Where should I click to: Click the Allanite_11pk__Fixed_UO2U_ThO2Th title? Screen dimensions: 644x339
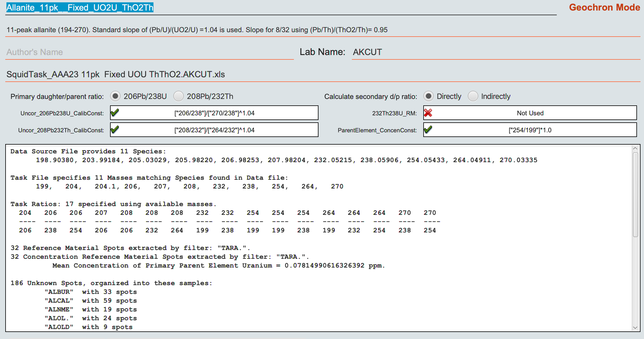80,8
